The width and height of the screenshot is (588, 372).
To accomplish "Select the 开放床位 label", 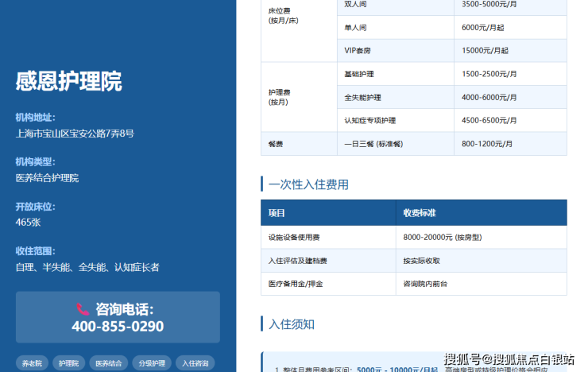I will [35, 207].
